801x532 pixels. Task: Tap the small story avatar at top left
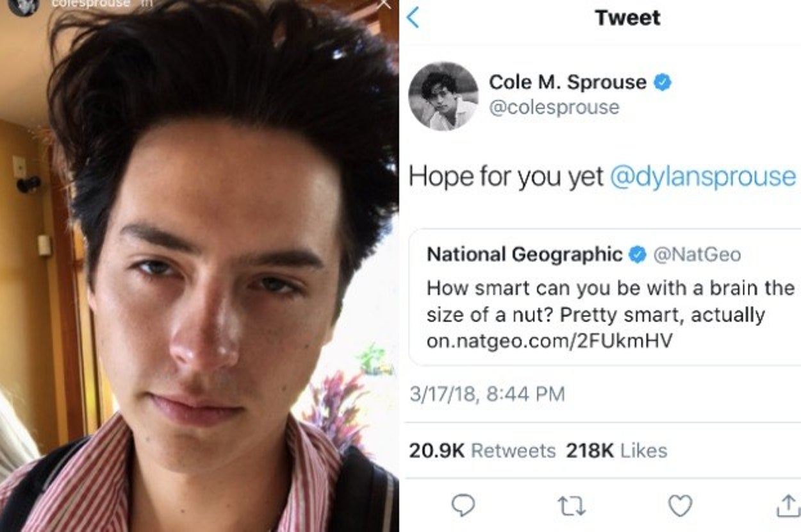click(23, 5)
